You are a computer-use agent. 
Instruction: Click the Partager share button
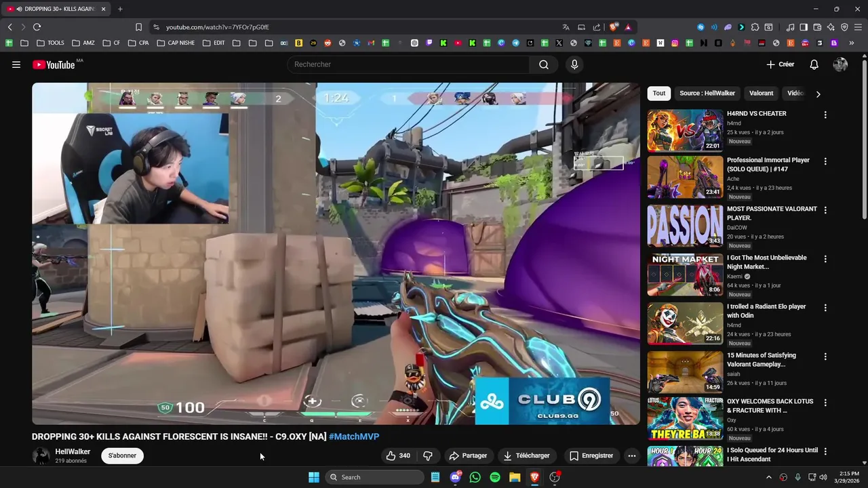click(x=468, y=455)
